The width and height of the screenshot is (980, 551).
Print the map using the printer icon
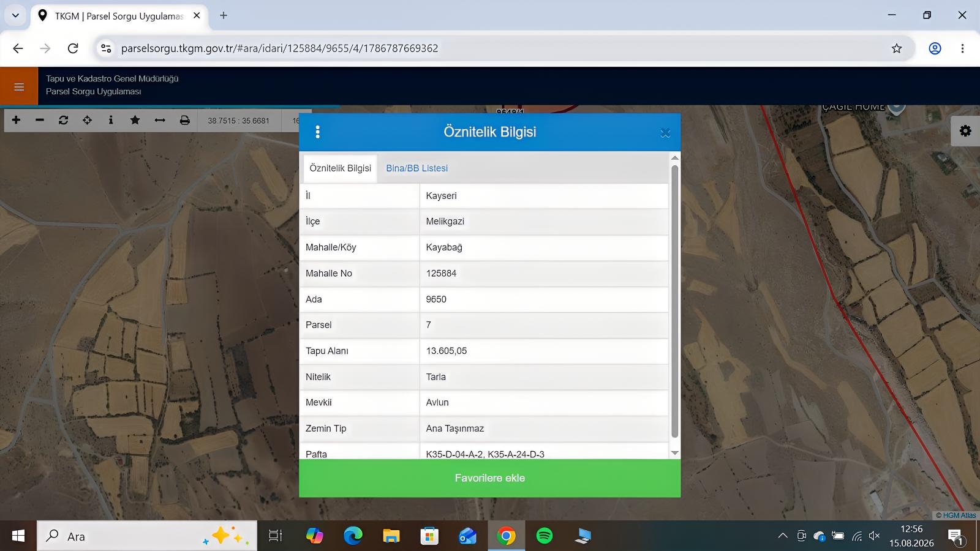(184, 120)
